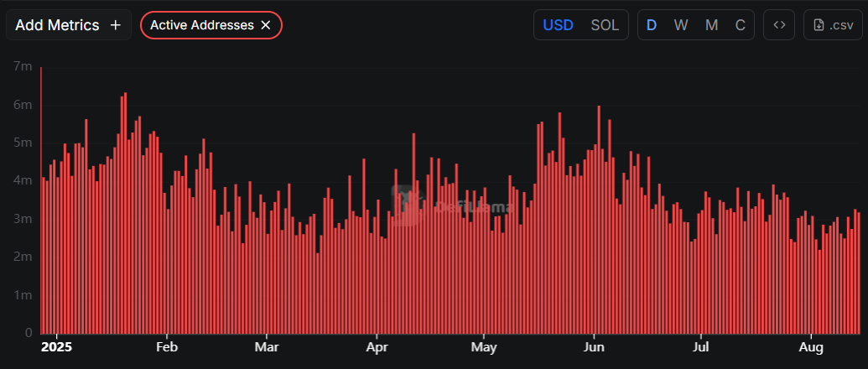Remove the Active Addresses metric with X

[266, 25]
